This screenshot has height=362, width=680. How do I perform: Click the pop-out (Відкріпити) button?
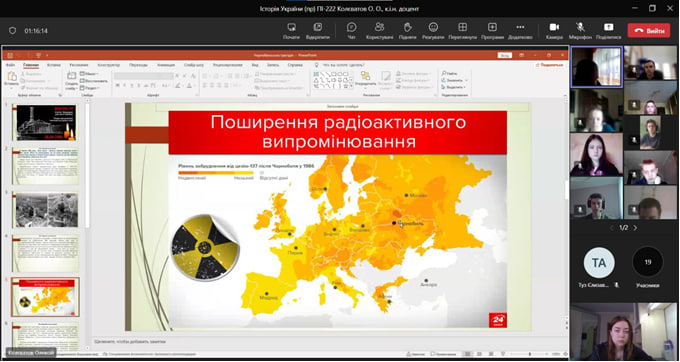[317, 31]
